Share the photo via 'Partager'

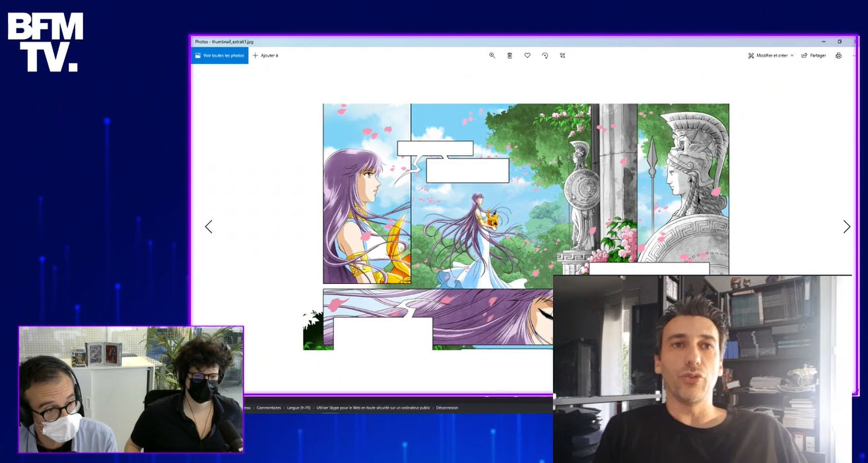(x=814, y=55)
